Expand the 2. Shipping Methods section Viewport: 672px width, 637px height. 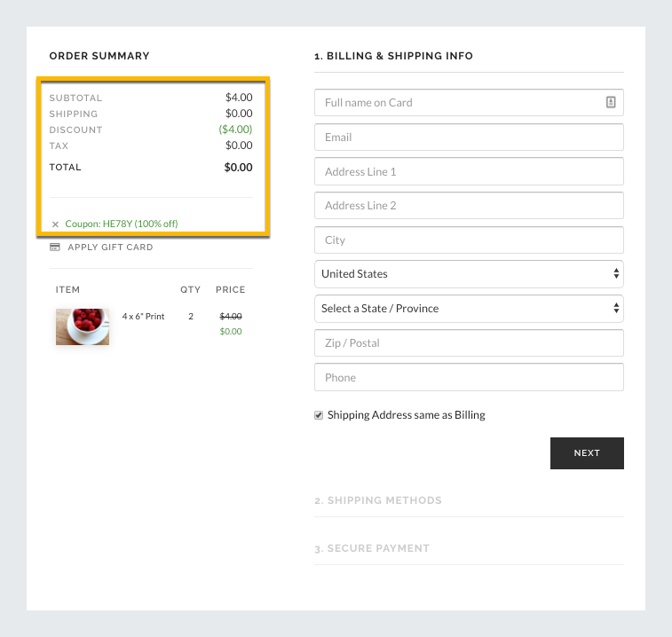pyautogui.click(x=378, y=500)
